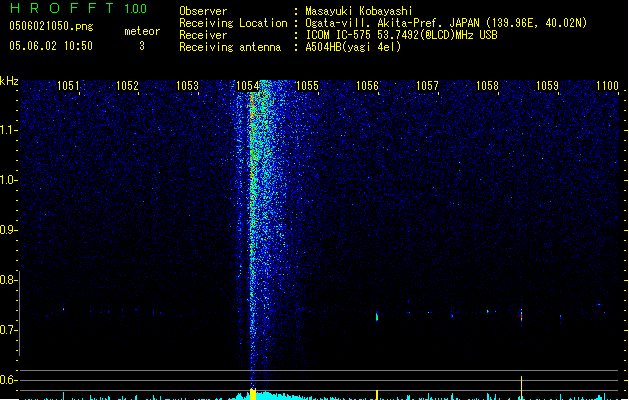The width and height of the screenshot is (629, 400).
Task: Click the timestamp 05.06.02 10:50
Action: (x=51, y=46)
